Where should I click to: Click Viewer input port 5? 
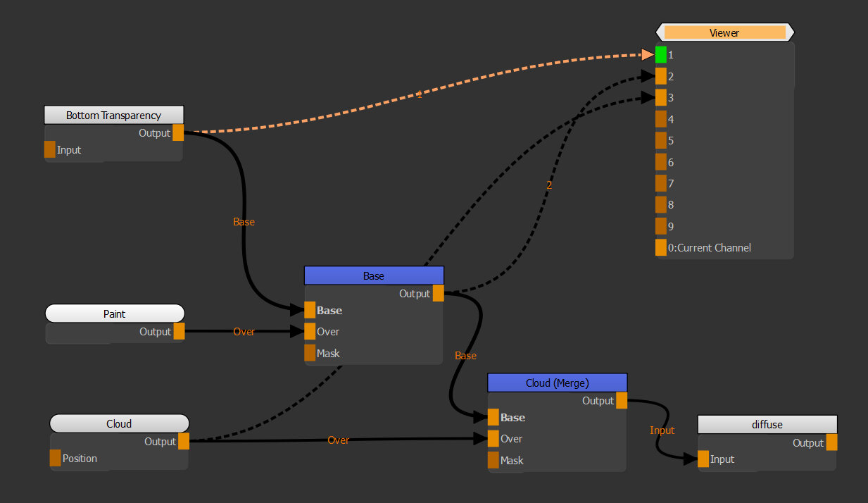661,140
